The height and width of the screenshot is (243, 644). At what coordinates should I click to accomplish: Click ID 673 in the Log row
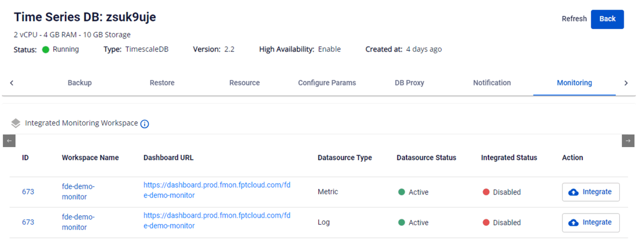28,222
